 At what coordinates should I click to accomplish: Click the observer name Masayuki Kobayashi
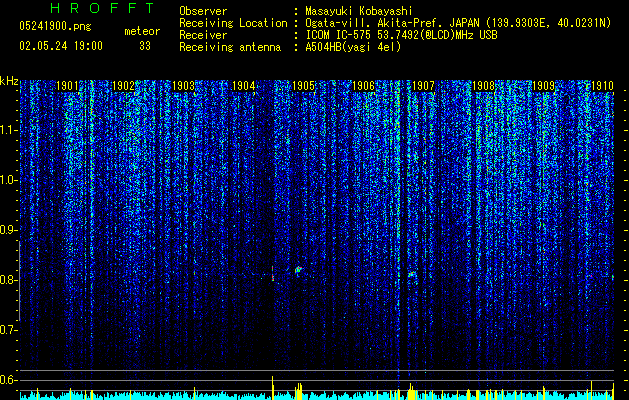pos(359,11)
